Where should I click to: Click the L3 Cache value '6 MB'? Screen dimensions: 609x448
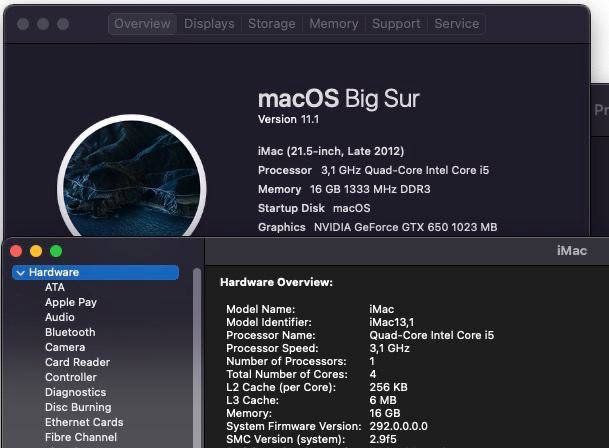click(383, 400)
